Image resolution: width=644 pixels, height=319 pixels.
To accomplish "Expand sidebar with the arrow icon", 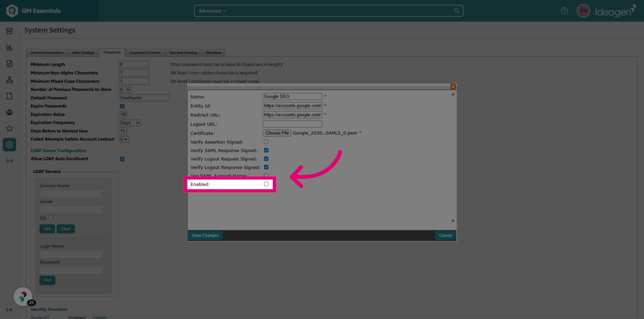I will [x=9, y=310].
